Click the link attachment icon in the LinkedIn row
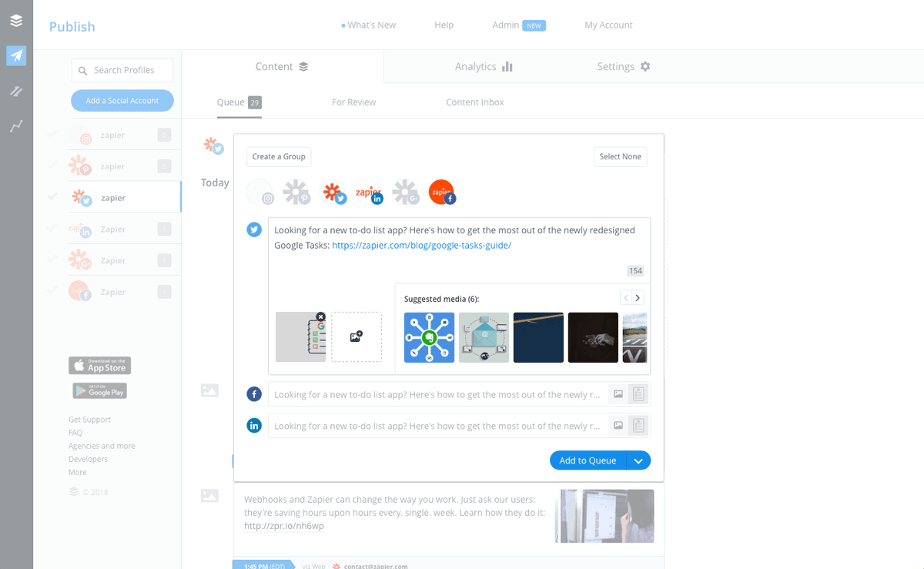 tap(638, 425)
